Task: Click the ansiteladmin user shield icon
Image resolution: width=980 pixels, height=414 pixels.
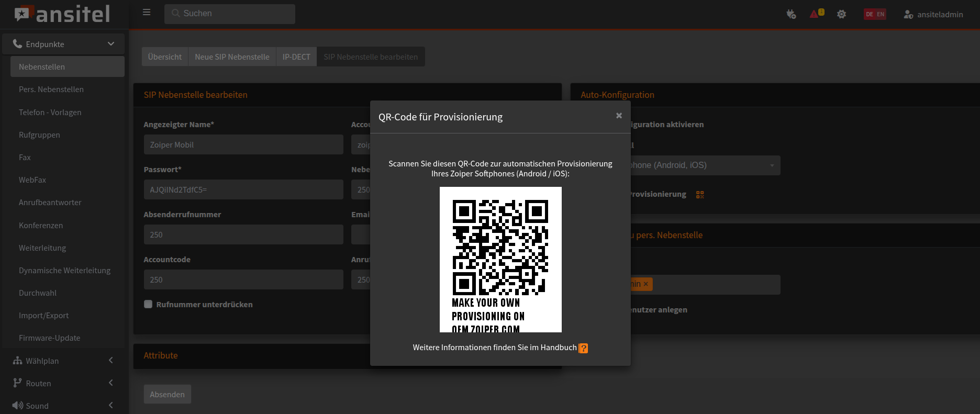Action: (x=908, y=15)
